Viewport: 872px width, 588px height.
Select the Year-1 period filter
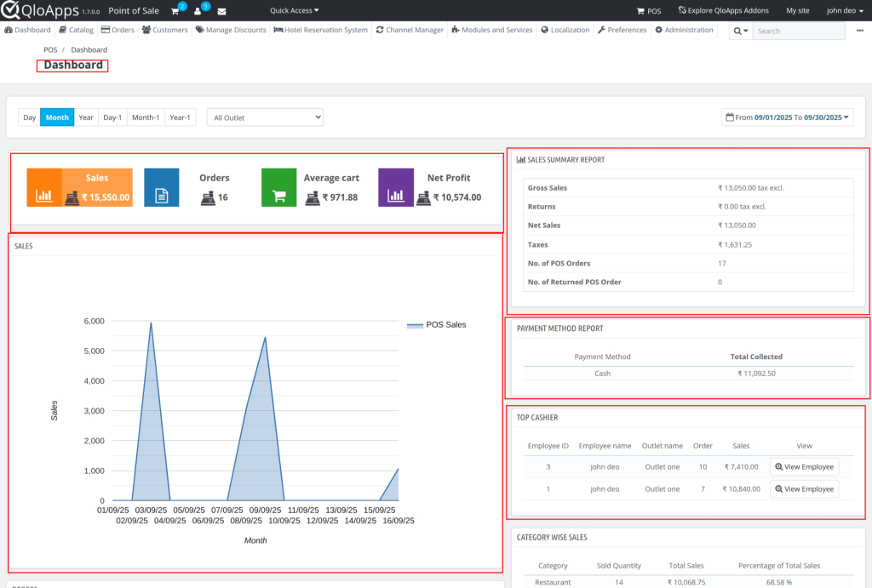pyautogui.click(x=181, y=117)
